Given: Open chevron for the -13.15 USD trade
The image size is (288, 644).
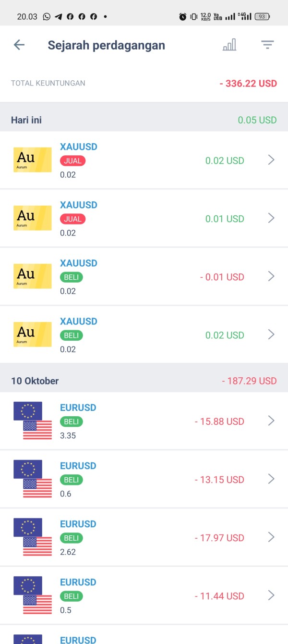Looking at the screenshot, I should (x=271, y=479).
